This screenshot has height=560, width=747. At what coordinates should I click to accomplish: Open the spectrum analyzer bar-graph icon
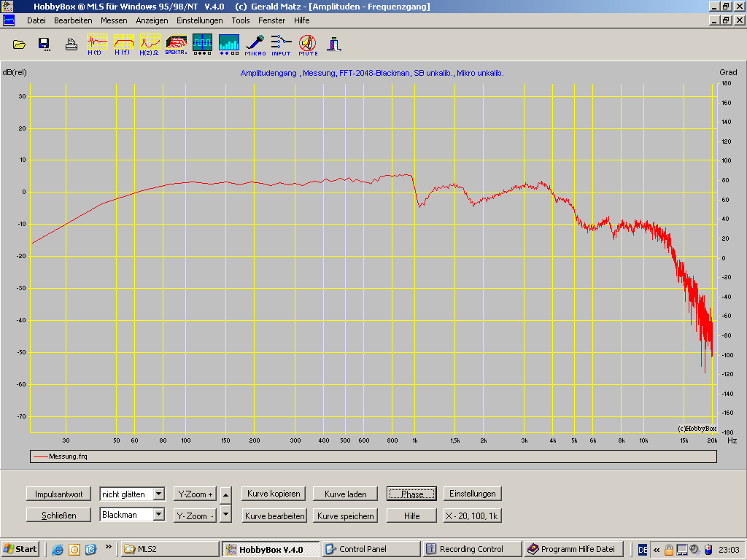(x=228, y=44)
